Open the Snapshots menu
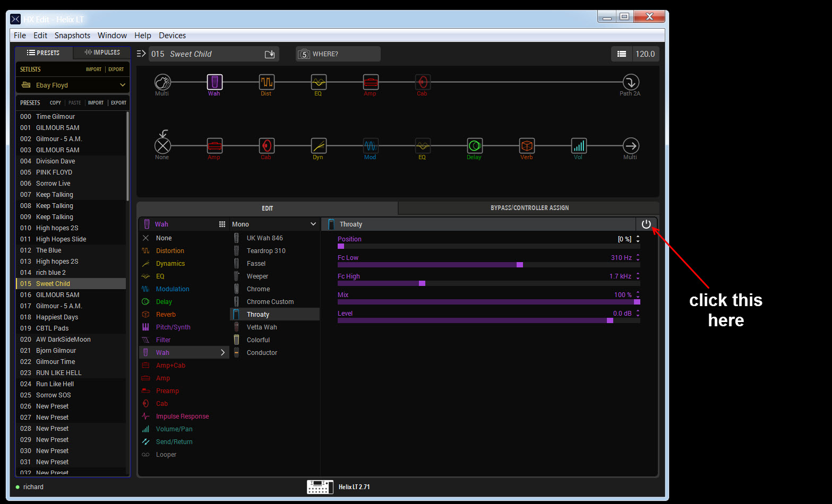This screenshot has width=832, height=504. [72, 36]
